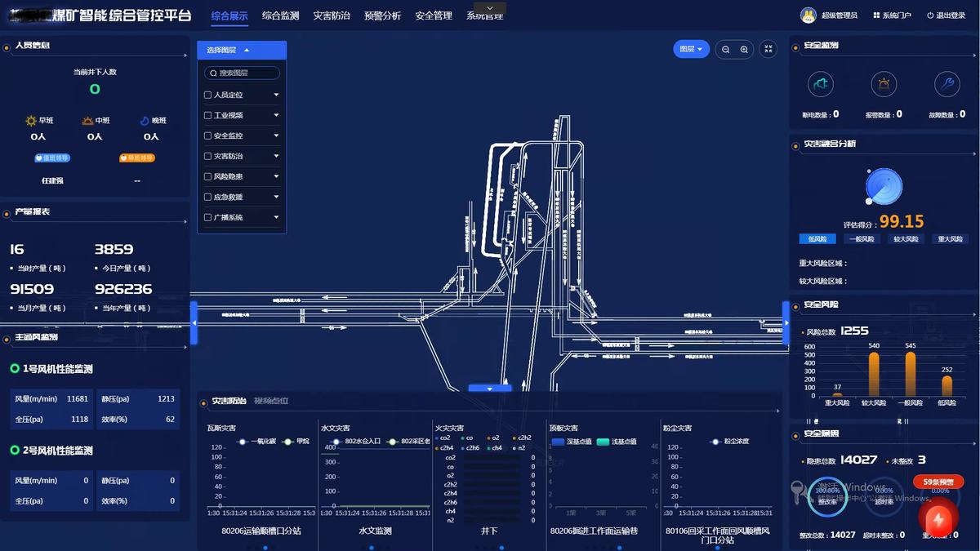Viewport: 980px width, 551px height.
Task: Click the power-off count plug icon
Action: [x=820, y=83]
